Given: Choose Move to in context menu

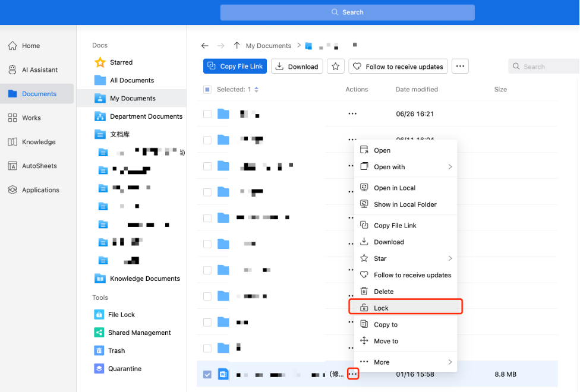Looking at the screenshot, I should pyautogui.click(x=386, y=341).
